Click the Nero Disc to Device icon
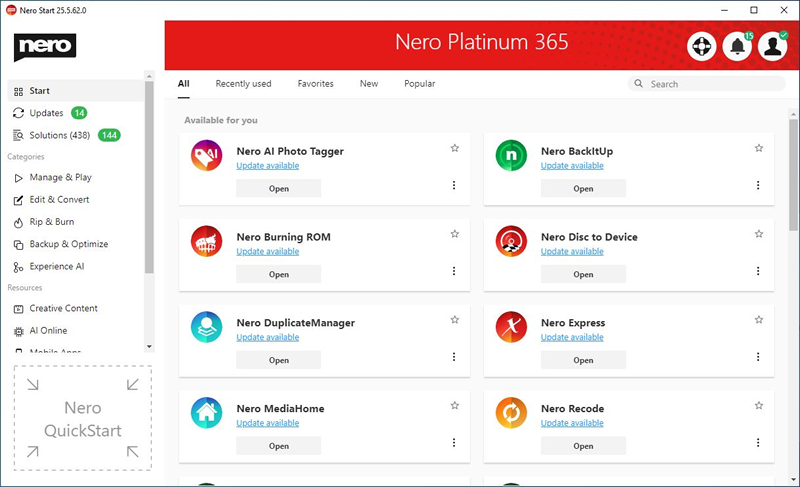This screenshot has height=487, width=800. click(511, 241)
